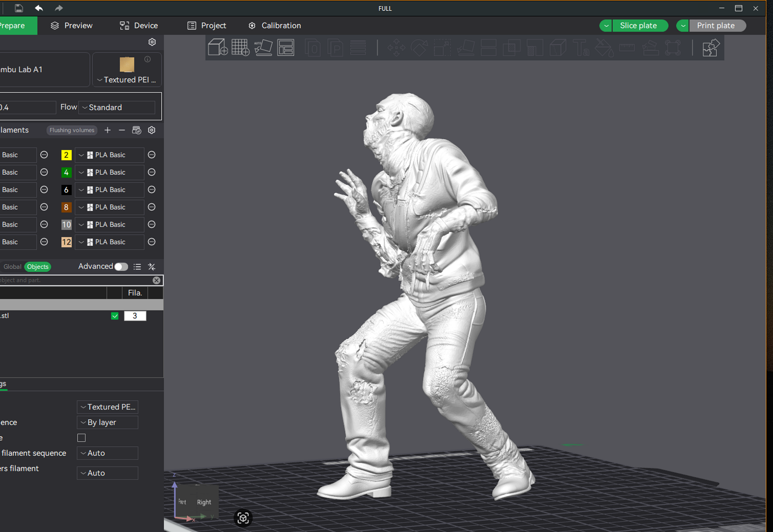The width and height of the screenshot is (773, 532).
Task: Click the AMS sync icon beside minus
Action: pyautogui.click(x=137, y=130)
